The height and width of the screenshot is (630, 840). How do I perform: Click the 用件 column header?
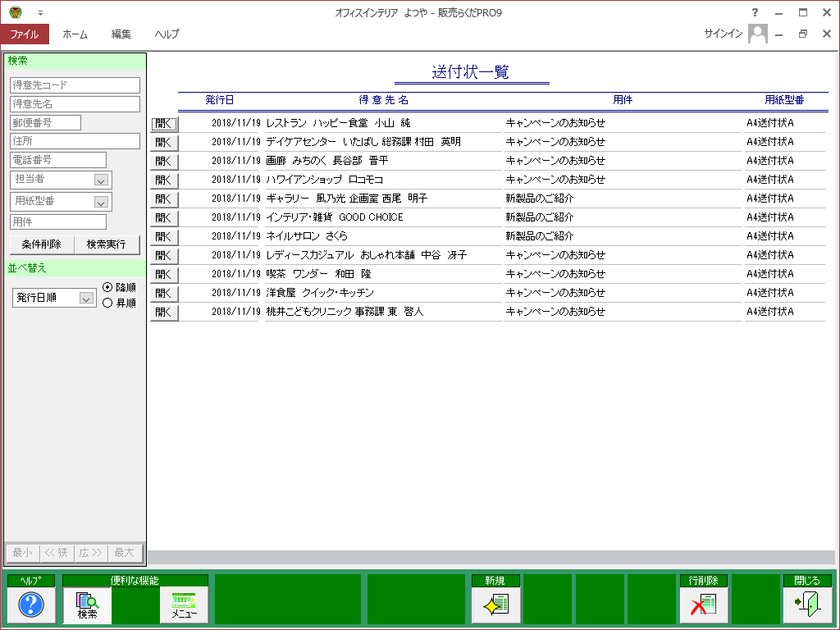click(x=623, y=100)
